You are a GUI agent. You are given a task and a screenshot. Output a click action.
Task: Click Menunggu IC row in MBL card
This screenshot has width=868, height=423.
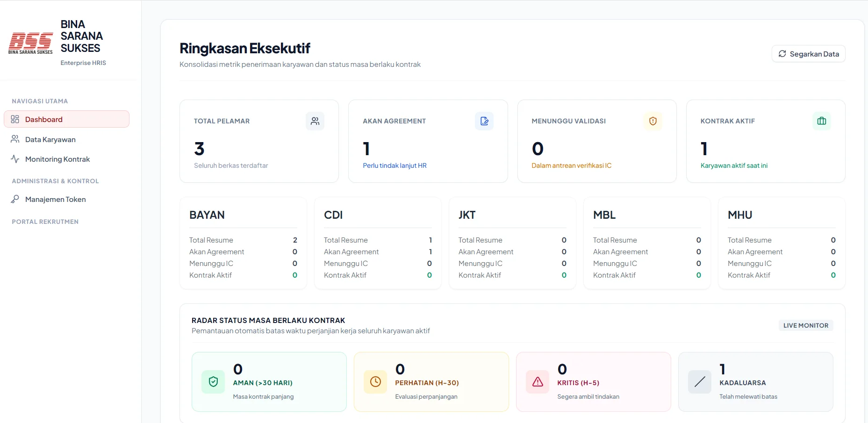[647, 263]
